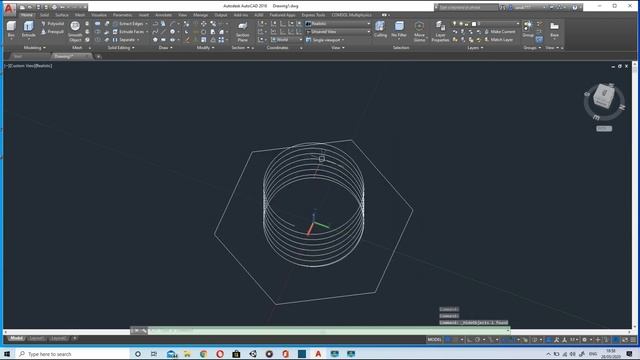640x360 pixels.
Task: Switch to the Parametric ribbon tab
Action: coord(122,15)
